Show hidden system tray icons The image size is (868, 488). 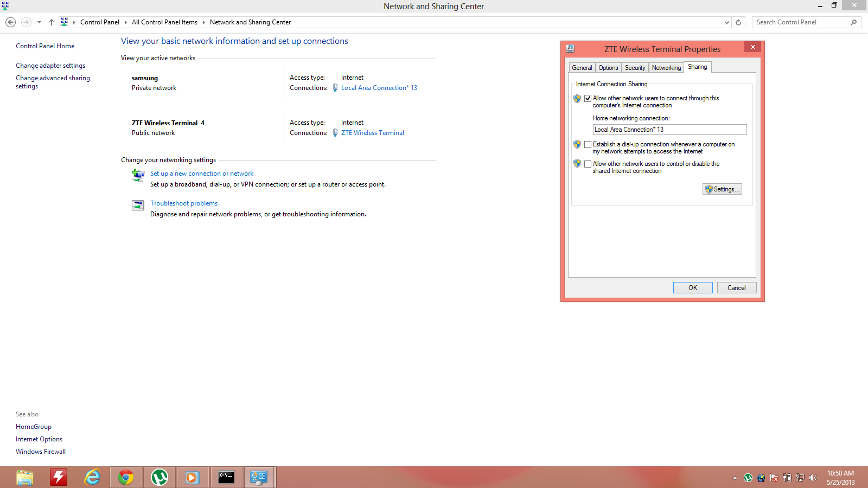pos(735,478)
